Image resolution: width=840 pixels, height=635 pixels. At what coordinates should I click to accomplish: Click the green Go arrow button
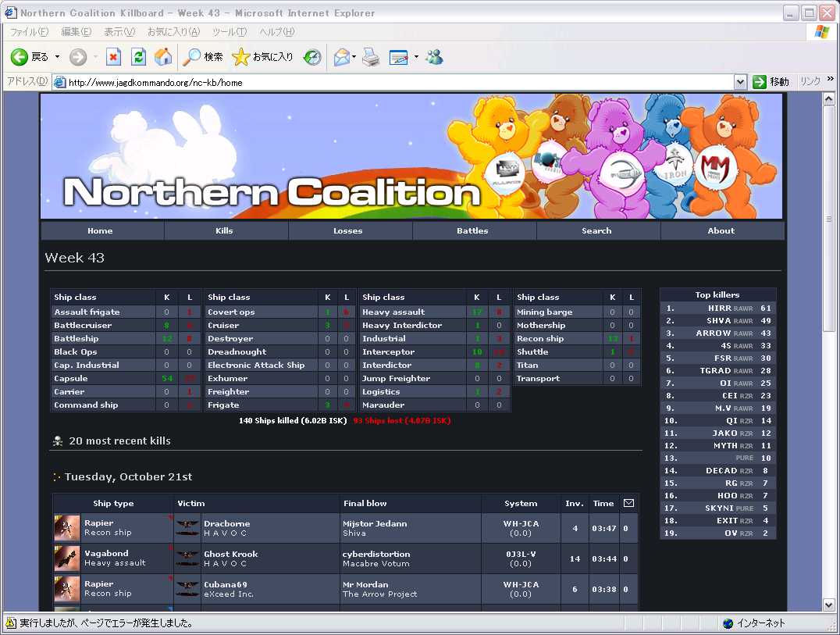(x=760, y=82)
